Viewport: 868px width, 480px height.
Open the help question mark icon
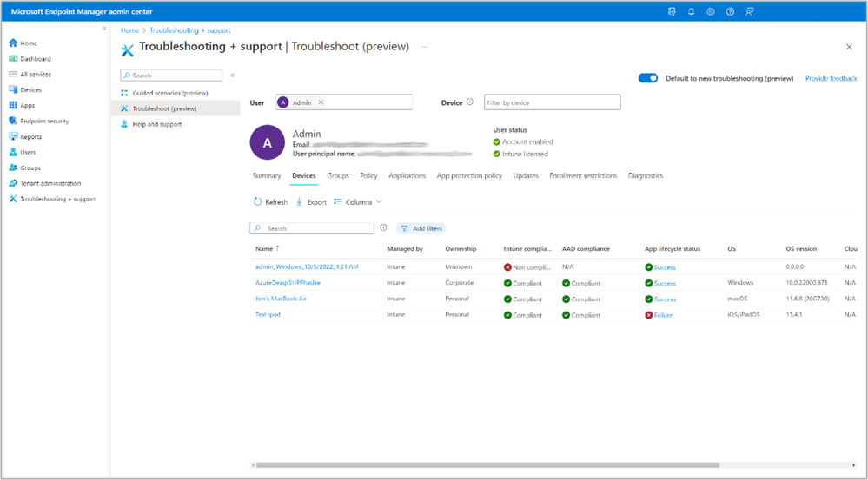click(730, 11)
